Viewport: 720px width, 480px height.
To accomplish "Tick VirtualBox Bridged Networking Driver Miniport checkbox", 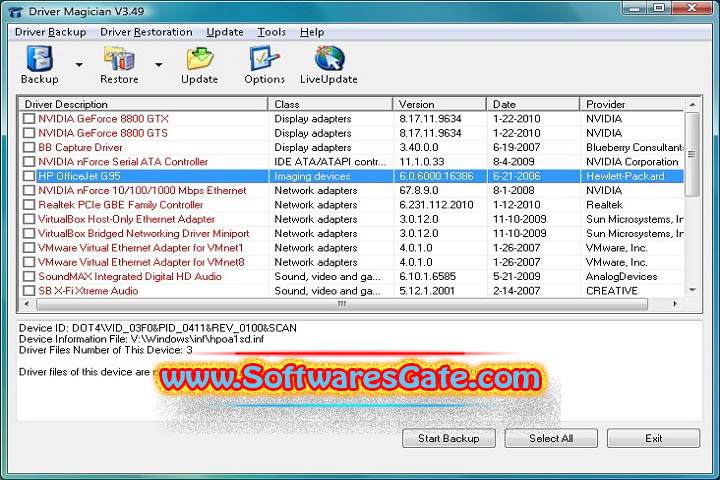I will point(29,233).
